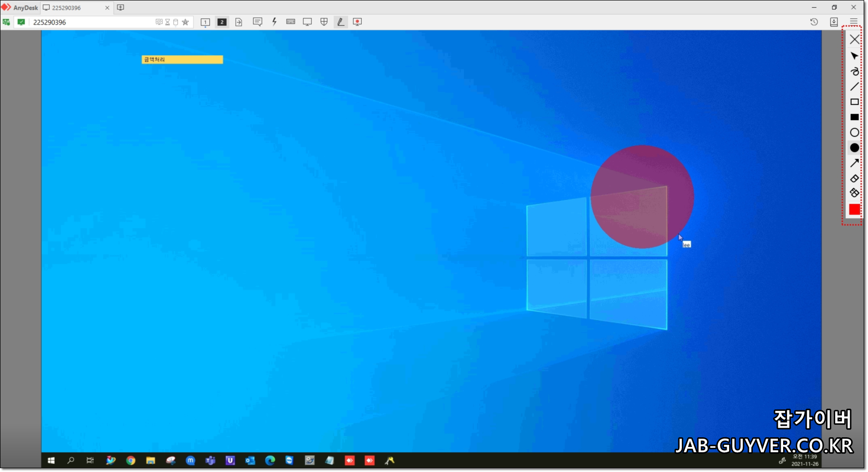Click the yellow sticky note 금액처리

[x=182, y=59]
